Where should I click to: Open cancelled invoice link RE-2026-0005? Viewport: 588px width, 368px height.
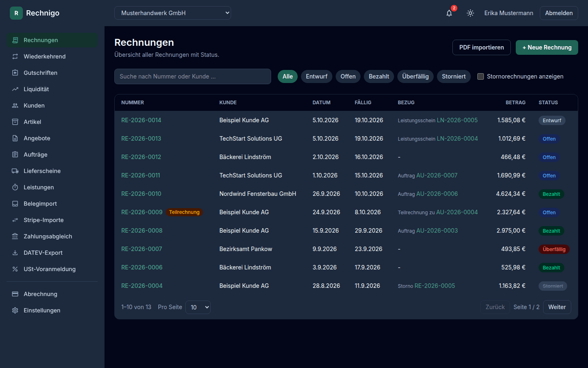click(x=435, y=286)
